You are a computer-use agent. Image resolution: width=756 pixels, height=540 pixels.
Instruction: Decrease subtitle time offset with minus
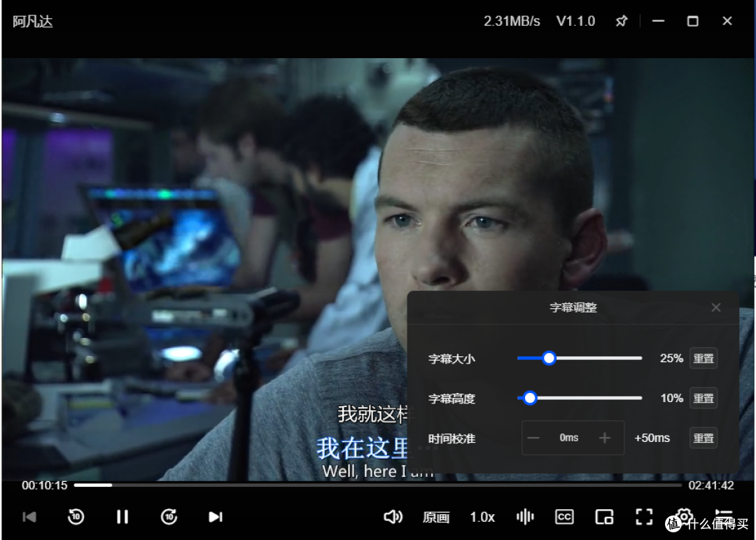(x=533, y=438)
